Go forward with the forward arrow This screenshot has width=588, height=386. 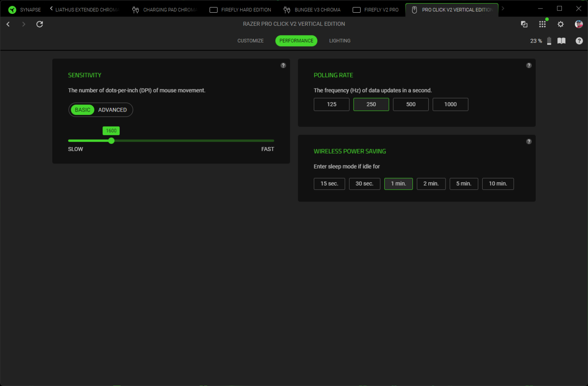pos(24,24)
